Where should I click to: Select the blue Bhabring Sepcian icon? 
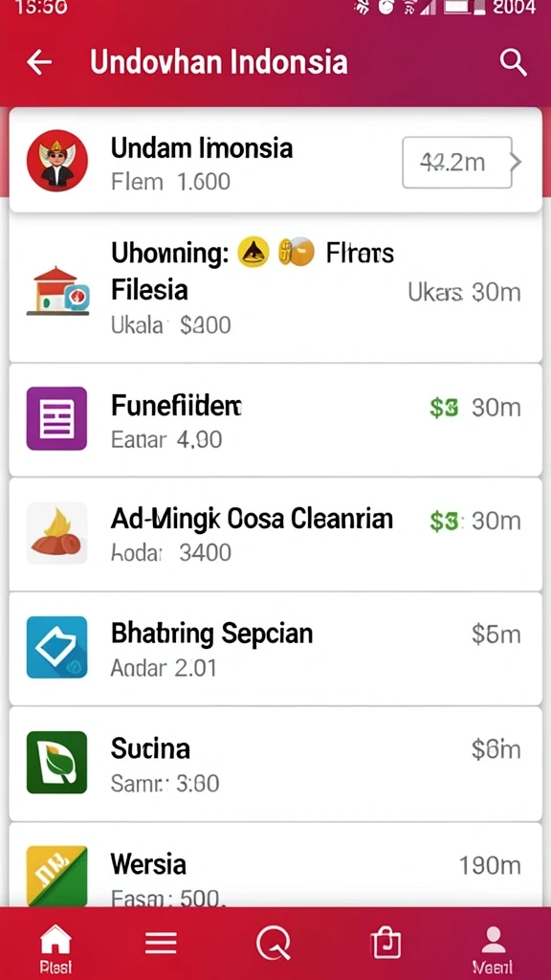click(x=56, y=648)
